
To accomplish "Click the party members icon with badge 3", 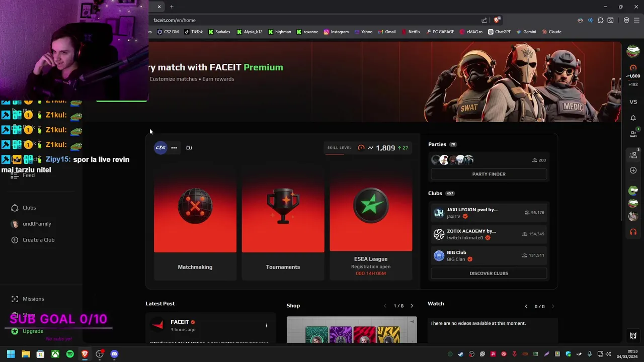I will pyautogui.click(x=633, y=155).
